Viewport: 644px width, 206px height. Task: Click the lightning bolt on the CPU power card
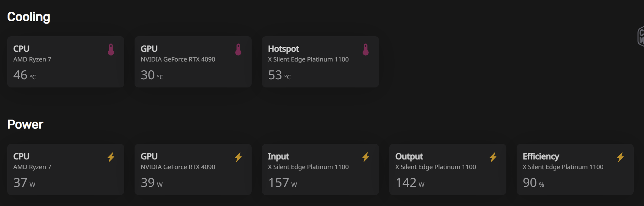pos(111,157)
